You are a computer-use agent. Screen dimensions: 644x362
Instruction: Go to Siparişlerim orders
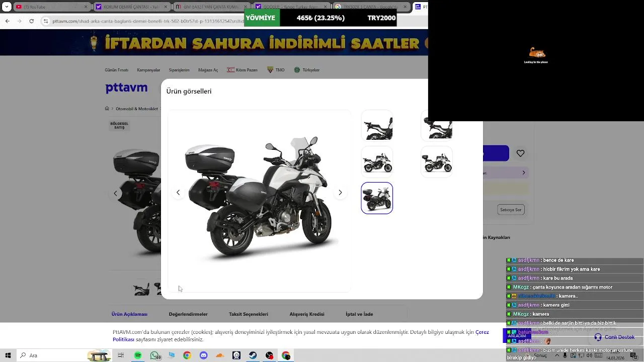pos(179,70)
